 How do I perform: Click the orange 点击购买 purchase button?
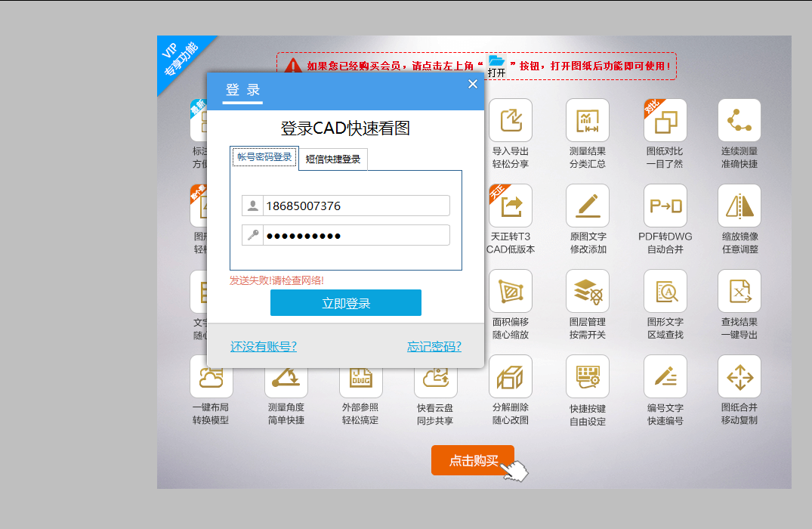(x=472, y=460)
